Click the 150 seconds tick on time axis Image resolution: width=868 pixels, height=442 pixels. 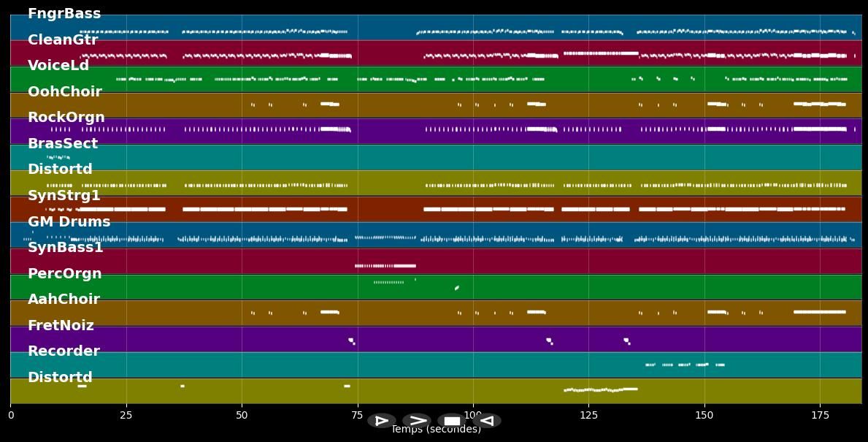click(x=704, y=416)
